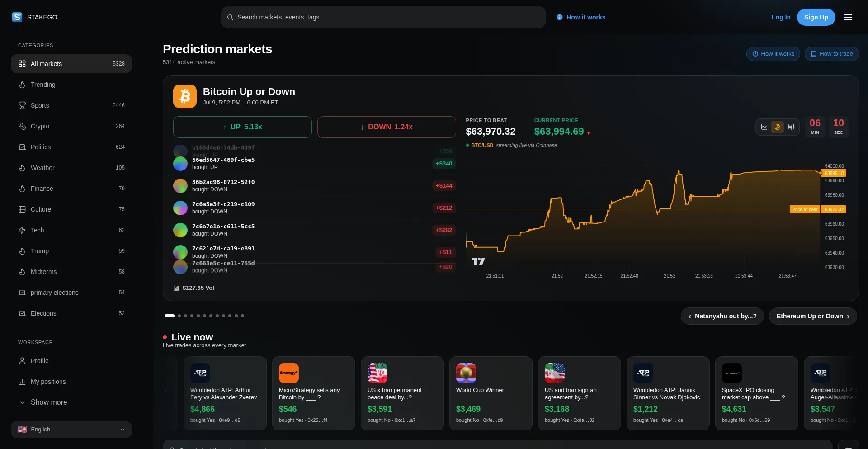Open the Weather category
The image size is (868, 449).
pyautogui.click(x=71, y=168)
